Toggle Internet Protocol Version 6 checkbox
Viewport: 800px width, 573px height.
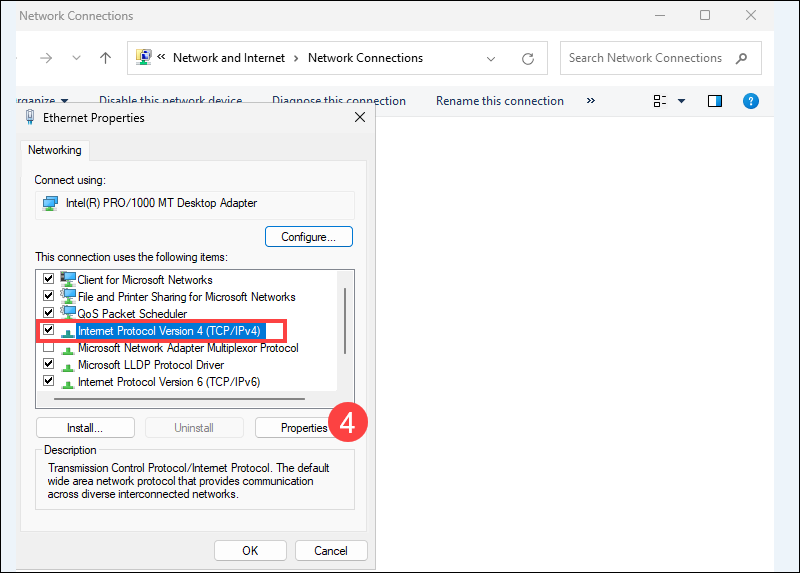pos(48,382)
